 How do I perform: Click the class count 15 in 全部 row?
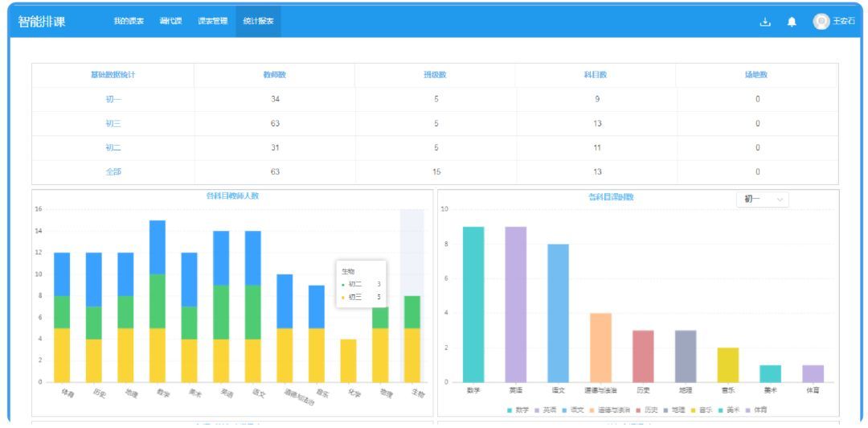coord(436,172)
